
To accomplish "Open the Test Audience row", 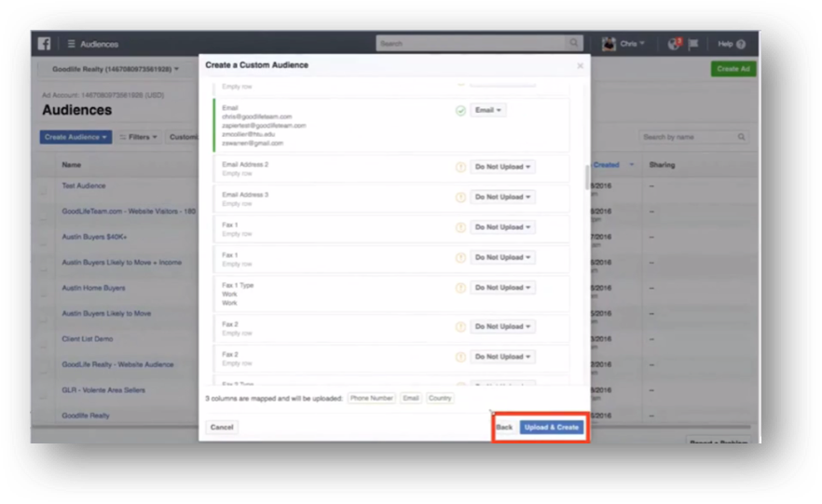I will (x=83, y=185).
